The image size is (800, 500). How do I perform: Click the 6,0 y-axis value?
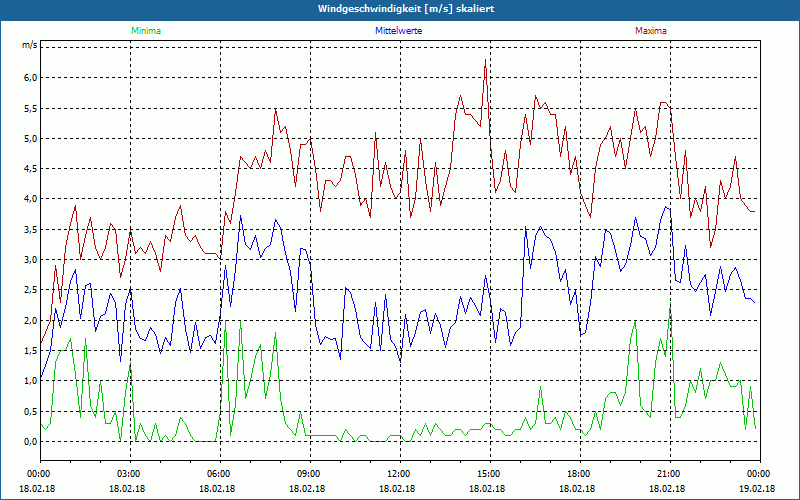pos(30,78)
